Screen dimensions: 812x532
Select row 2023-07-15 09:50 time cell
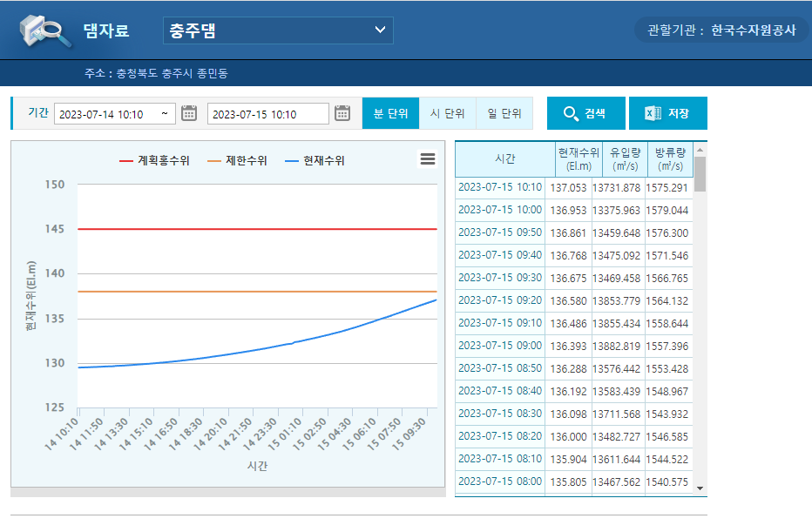click(500, 232)
